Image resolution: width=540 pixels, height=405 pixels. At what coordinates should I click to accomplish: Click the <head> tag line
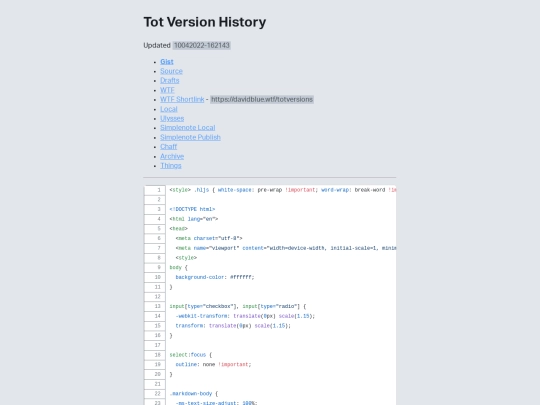coord(178,228)
